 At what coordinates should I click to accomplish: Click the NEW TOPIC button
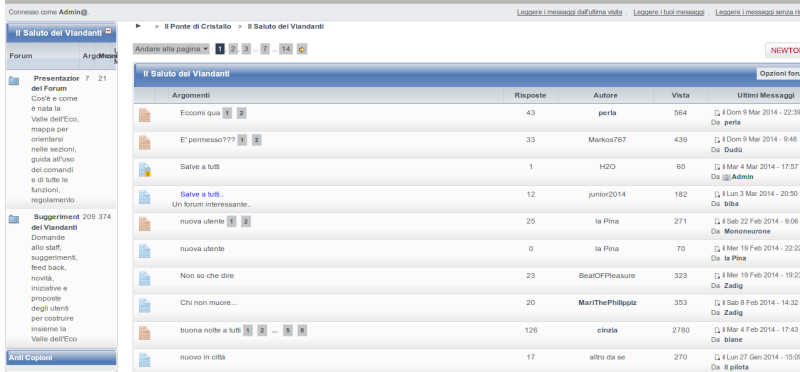pos(783,51)
